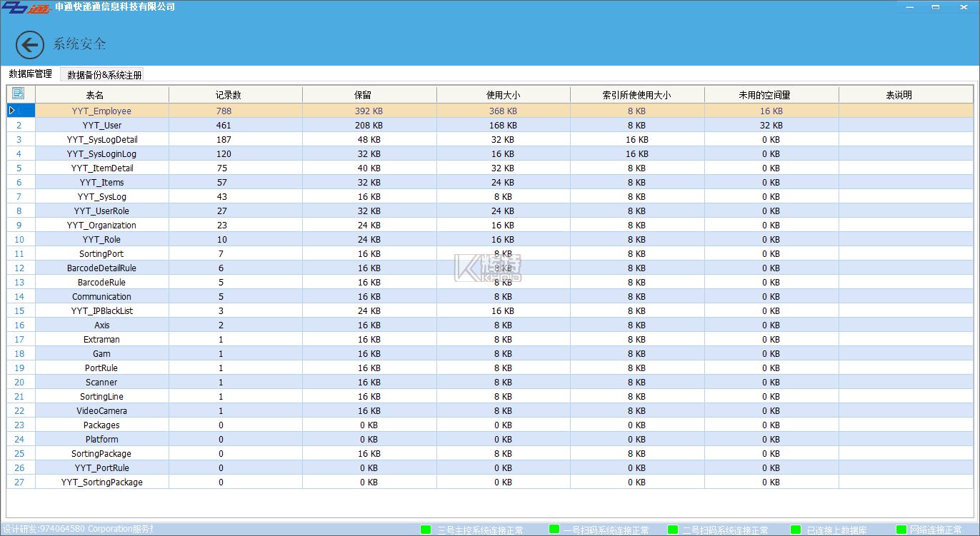Click the 使用大小 column header

pos(503,95)
